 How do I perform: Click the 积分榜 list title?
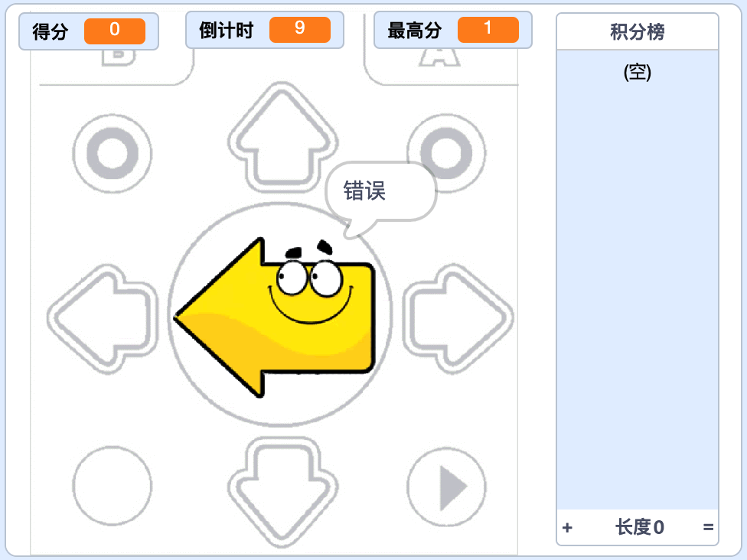coord(638,32)
